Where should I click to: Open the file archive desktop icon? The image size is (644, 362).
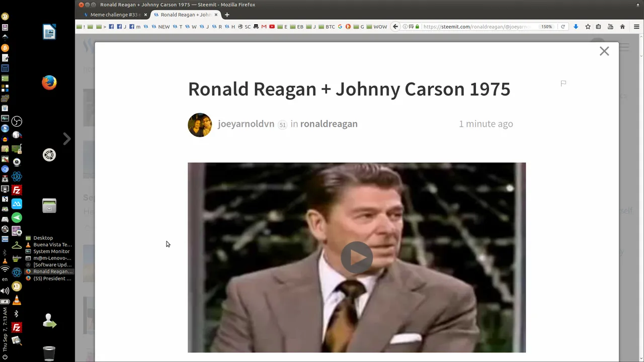49,205
